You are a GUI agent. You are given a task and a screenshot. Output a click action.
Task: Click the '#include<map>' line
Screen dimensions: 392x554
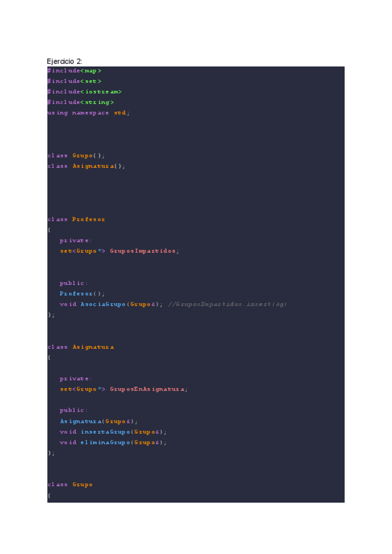pyautogui.click(x=74, y=71)
